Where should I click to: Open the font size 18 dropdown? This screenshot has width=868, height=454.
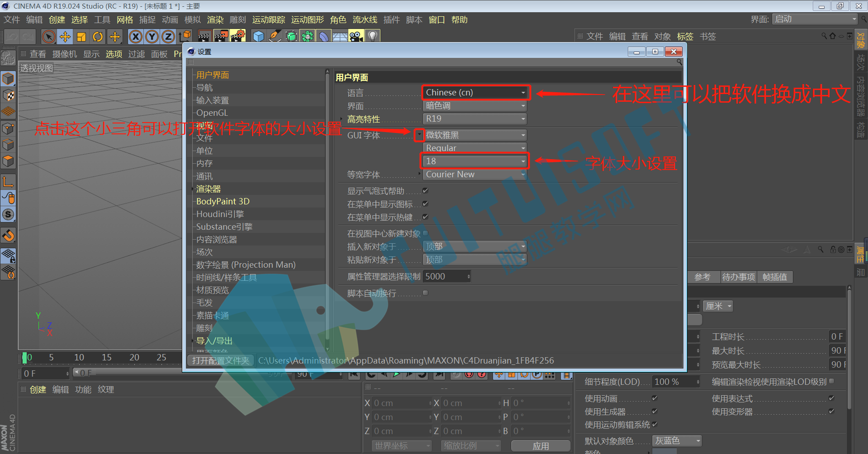click(475, 161)
